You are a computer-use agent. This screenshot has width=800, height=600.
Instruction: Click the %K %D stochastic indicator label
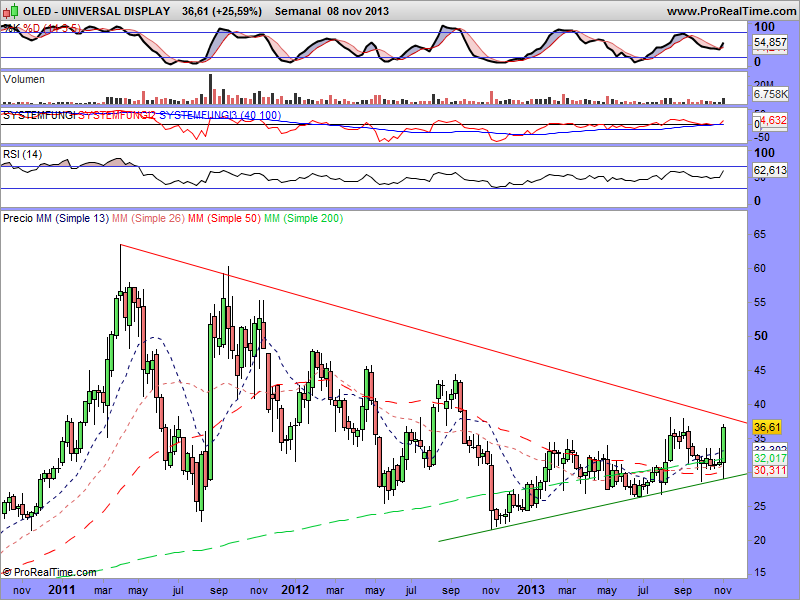[x=42, y=28]
